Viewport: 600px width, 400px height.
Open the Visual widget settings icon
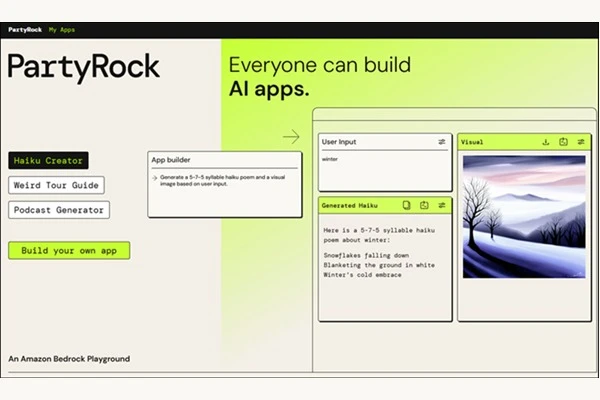581,142
